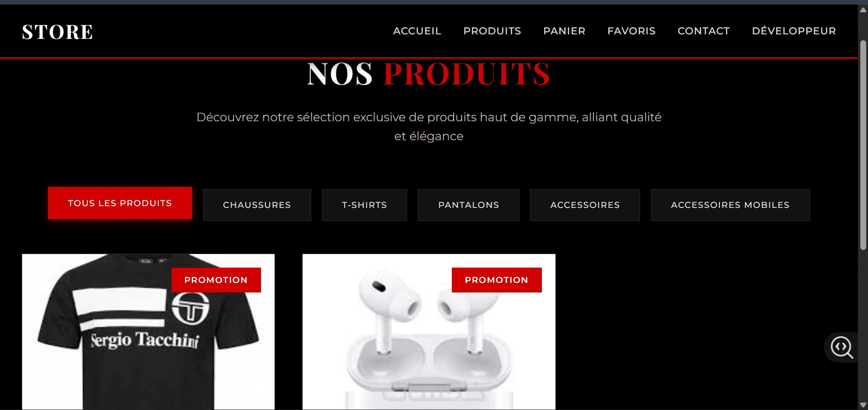
Task: Go to the Accueil page
Action: (x=417, y=31)
